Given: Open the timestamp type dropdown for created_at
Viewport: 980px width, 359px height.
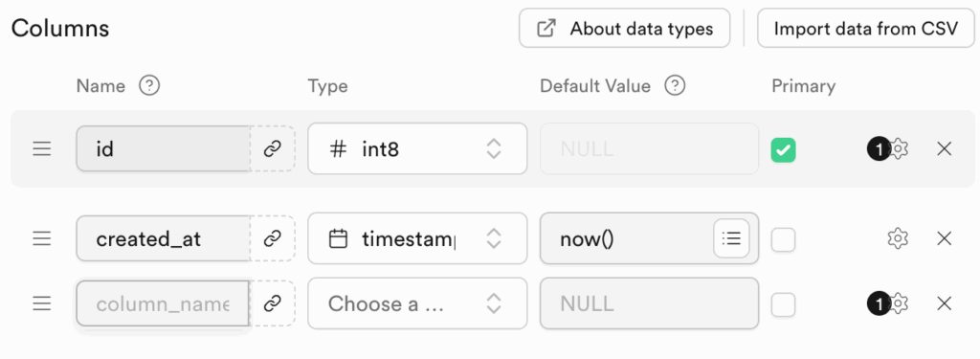Looking at the screenshot, I should [417, 238].
